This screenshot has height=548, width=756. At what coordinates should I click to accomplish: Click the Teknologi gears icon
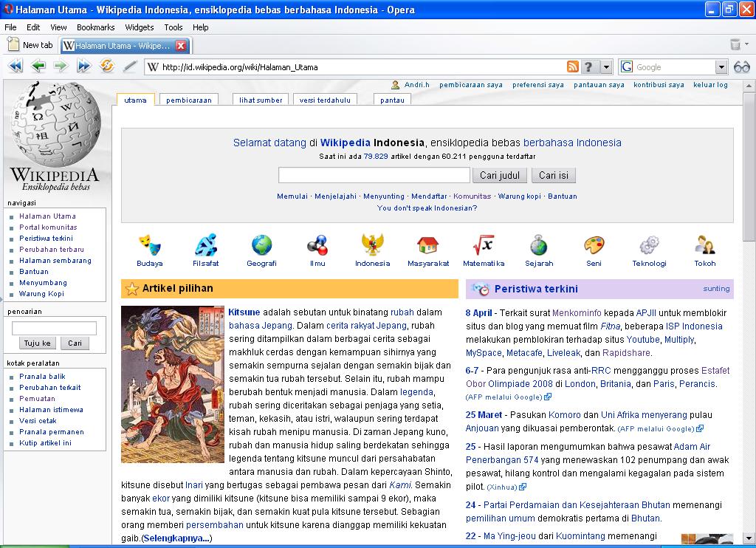(649, 245)
